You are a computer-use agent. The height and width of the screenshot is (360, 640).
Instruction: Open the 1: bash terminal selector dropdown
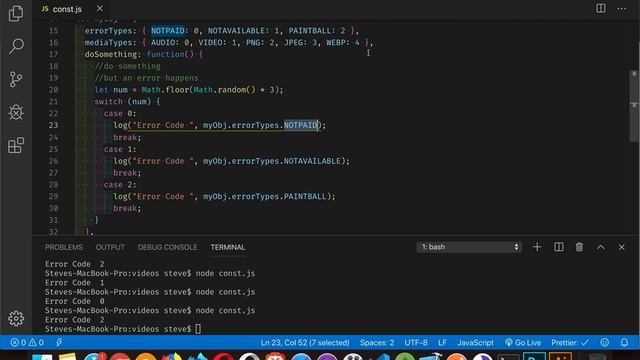(469, 247)
